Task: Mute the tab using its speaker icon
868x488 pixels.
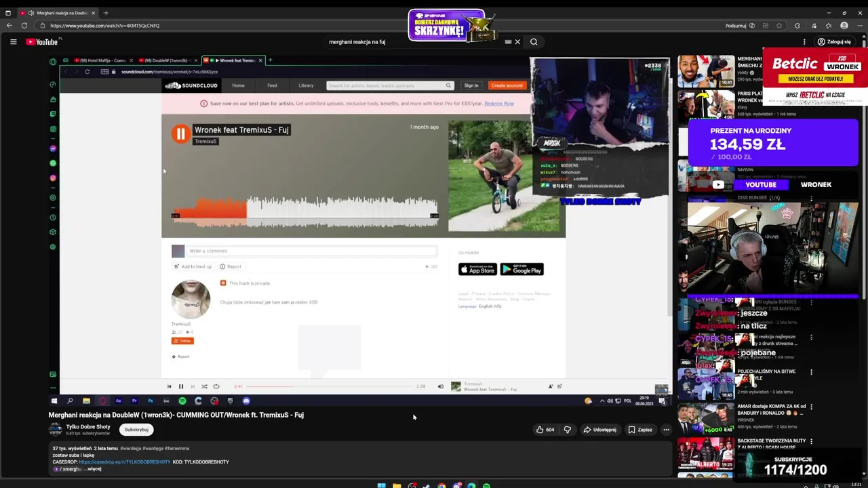Action: coord(31,13)
